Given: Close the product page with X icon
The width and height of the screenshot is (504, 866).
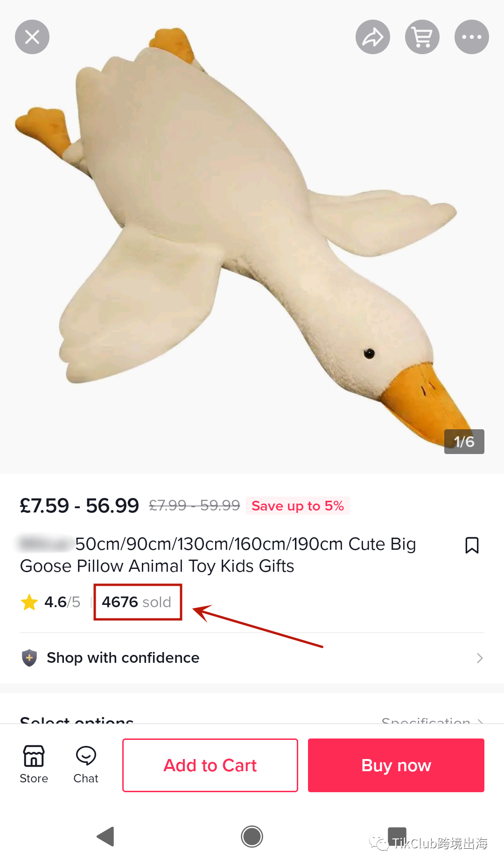Looking at the screenshot, I should tap(32, 37).
